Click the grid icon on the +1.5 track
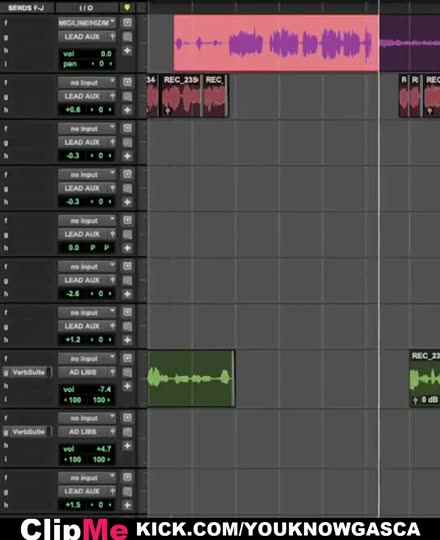Viewport: 440px width, 540px height. click(127, 491)
